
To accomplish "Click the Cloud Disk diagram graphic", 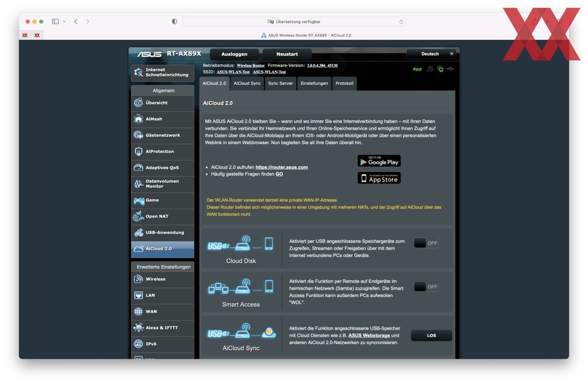I will [x=241, y=244].
